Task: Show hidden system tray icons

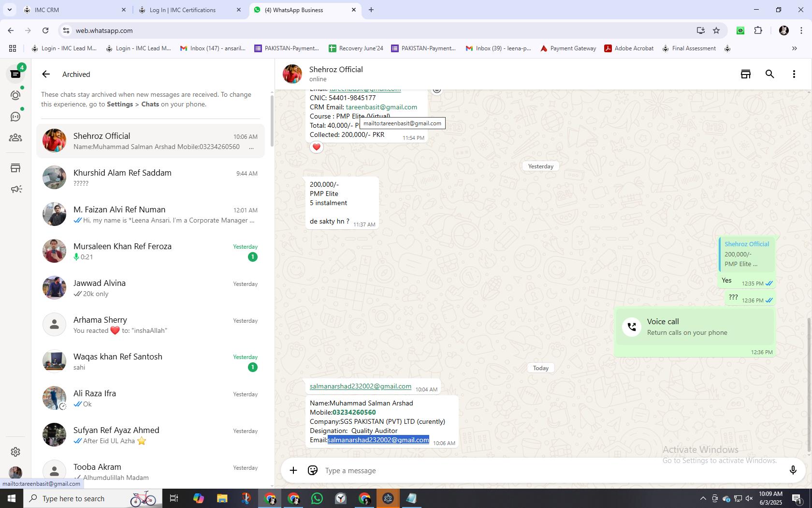Action: click(703, 498)
